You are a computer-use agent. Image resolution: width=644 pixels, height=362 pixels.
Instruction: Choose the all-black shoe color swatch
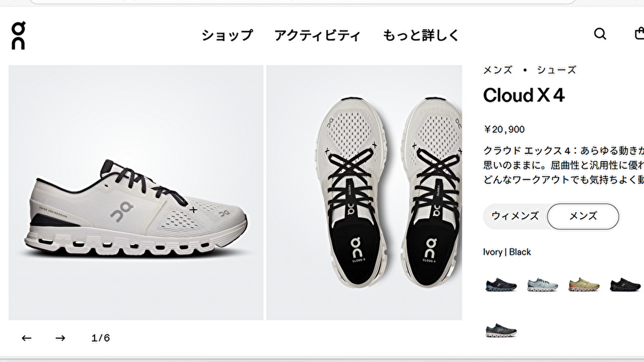[625, 285]
